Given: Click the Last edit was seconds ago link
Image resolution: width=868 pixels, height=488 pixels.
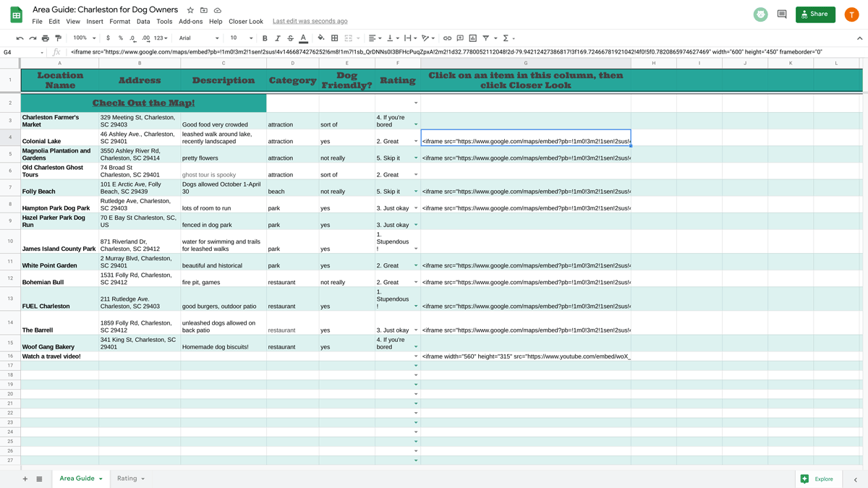Looking at the screenshot, I should [x=310, y=22].
